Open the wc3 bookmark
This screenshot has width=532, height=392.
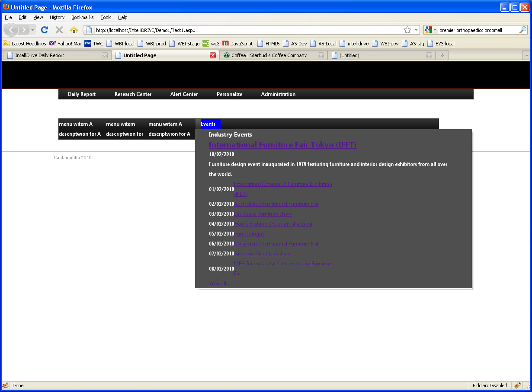click(x=211, y=43)
